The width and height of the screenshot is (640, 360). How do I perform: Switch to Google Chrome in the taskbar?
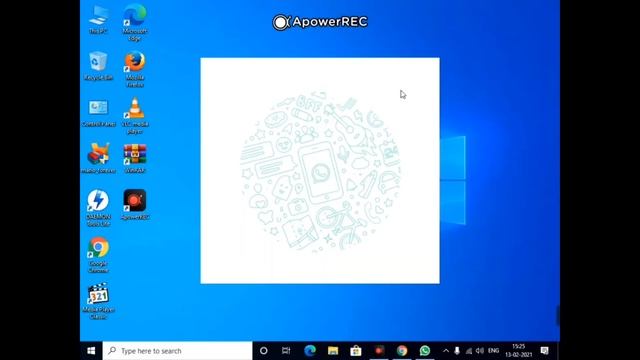[402, 351]
